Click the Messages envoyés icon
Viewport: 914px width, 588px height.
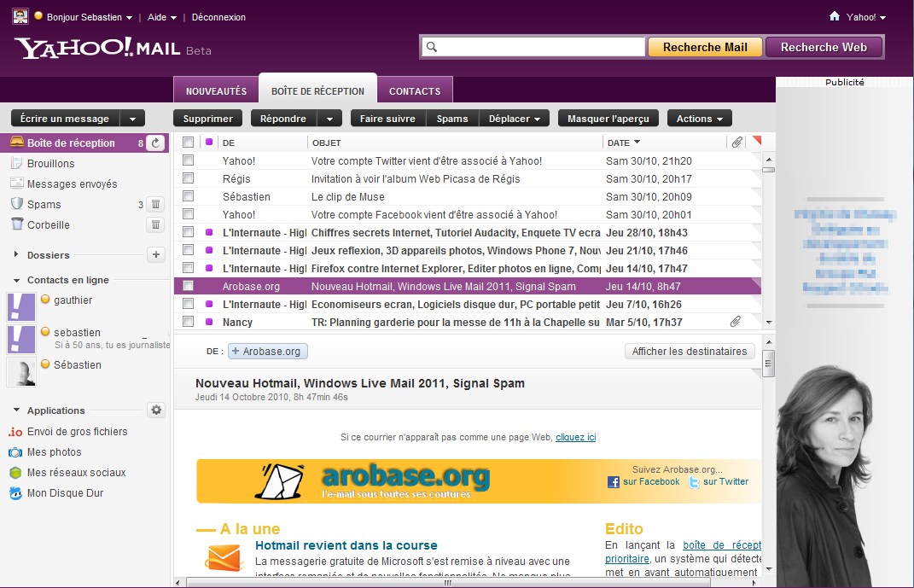tap(17, 183)
